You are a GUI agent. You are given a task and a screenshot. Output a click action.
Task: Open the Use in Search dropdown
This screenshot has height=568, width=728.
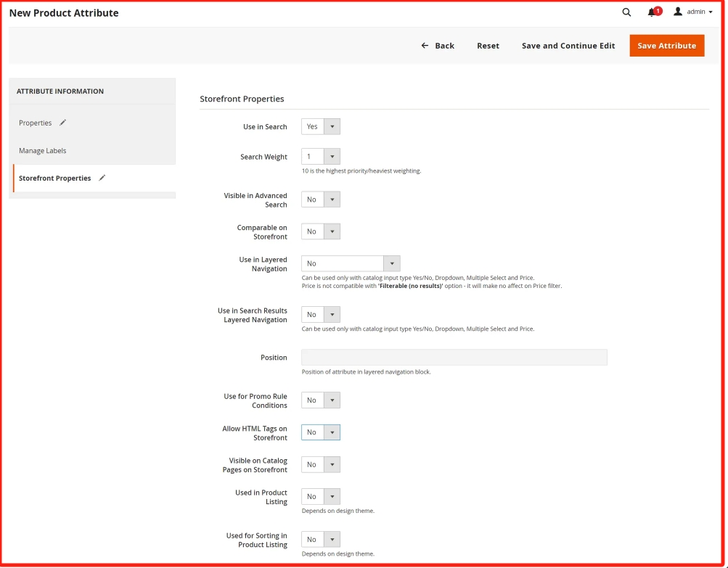(320, 127)
